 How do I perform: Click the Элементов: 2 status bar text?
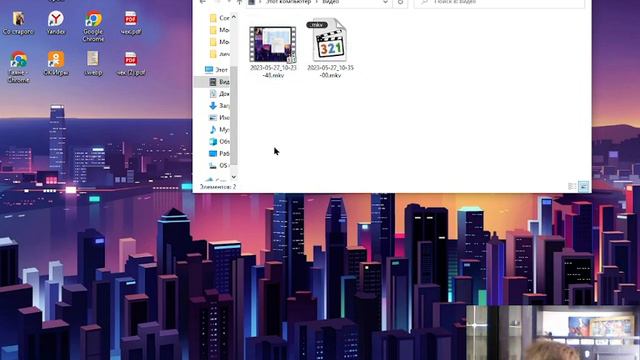218,187
